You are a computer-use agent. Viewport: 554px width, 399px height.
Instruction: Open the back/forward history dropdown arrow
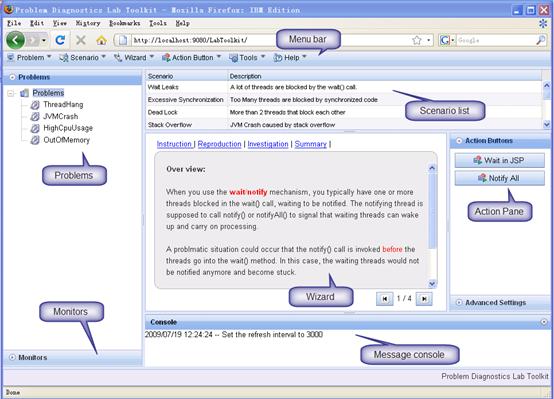[x=44, y=40]
